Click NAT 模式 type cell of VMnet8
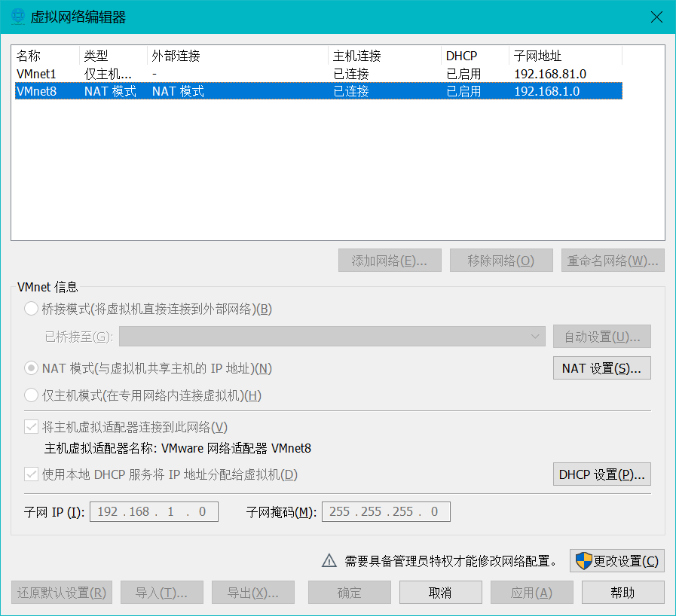The height and width of the screenshot is (616, 676). pos(110,91)
